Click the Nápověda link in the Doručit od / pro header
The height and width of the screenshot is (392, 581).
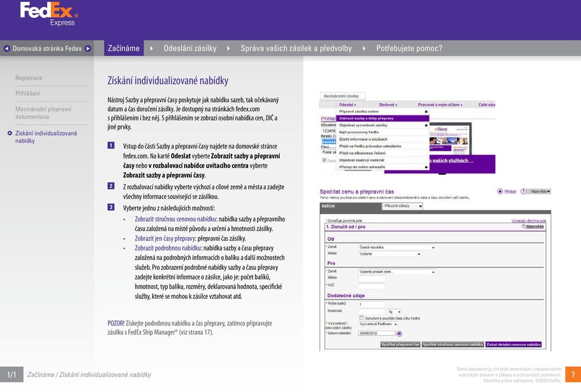[x=534, y=226]
